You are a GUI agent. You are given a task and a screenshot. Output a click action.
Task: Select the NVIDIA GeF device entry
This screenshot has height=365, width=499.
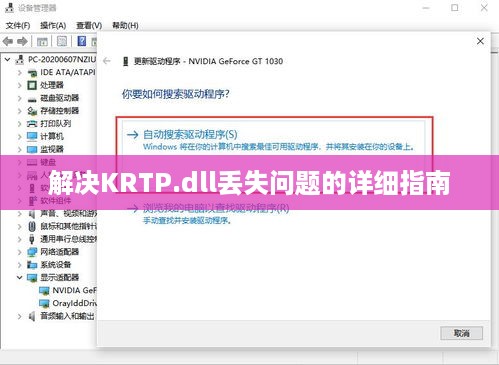[74, 290]
